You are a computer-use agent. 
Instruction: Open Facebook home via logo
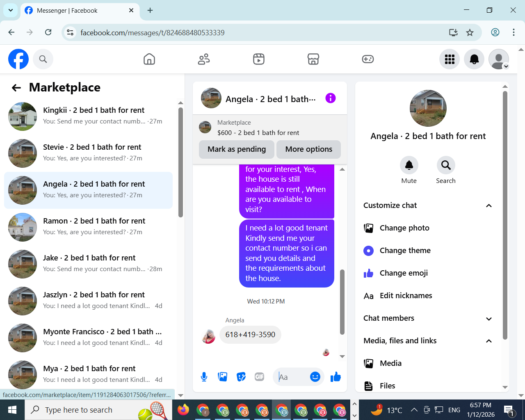[18, 59]
